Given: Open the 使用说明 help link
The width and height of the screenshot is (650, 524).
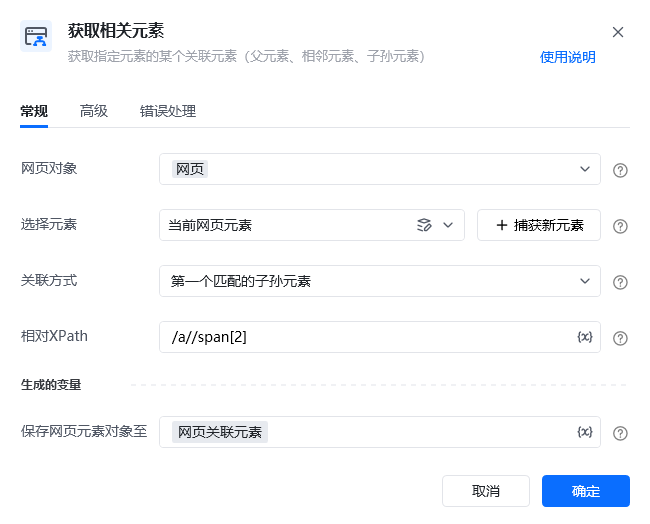Looking at the screenshot, I should click(568, 57).
